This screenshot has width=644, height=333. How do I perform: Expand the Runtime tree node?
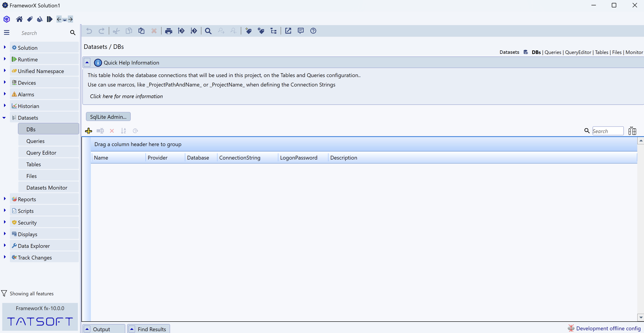tap(4, 59)
